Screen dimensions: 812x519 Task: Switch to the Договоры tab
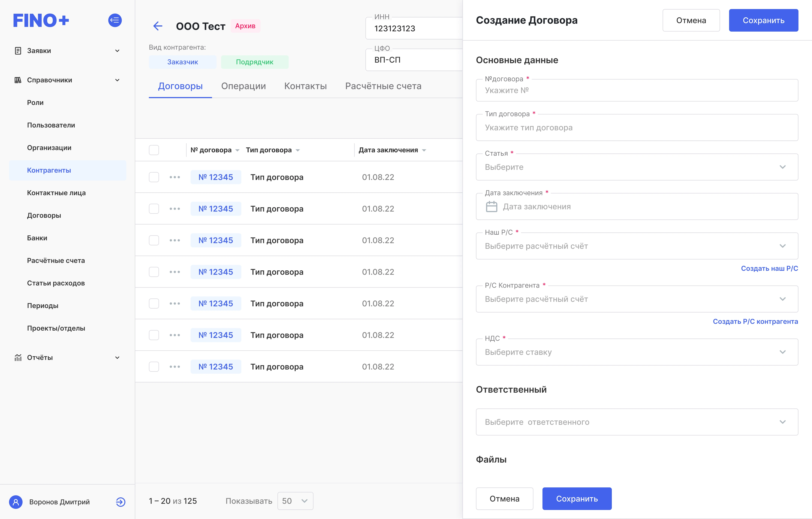pyautogui.click(x=180, y=86)
